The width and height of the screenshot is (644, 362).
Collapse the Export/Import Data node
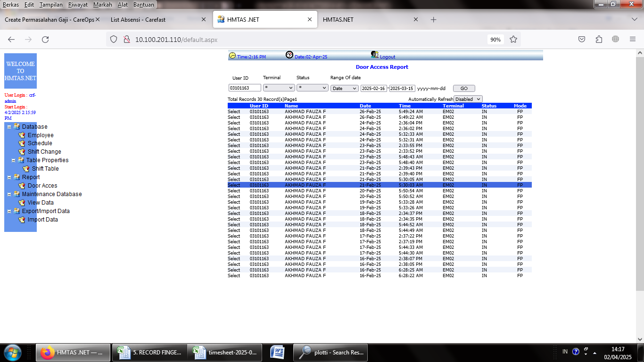tap(9, 211)
